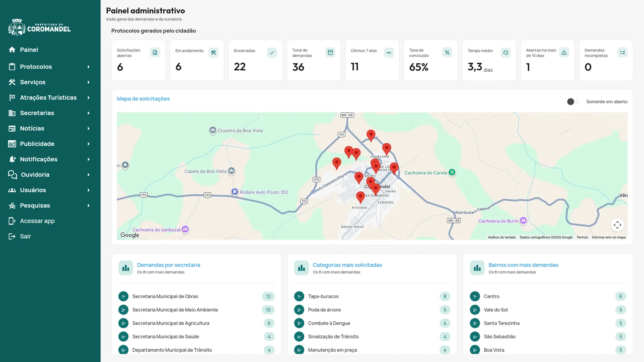Click the bar chart icon beside Demandas por secretaria
Screen dimensions: 644x362
pos(126,268)
